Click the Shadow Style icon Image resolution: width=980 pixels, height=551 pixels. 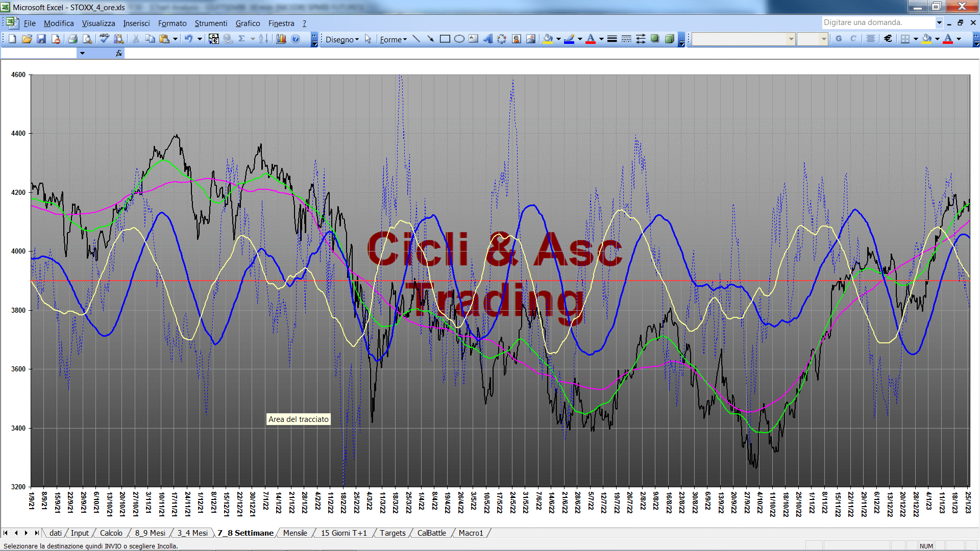point(655,39)
